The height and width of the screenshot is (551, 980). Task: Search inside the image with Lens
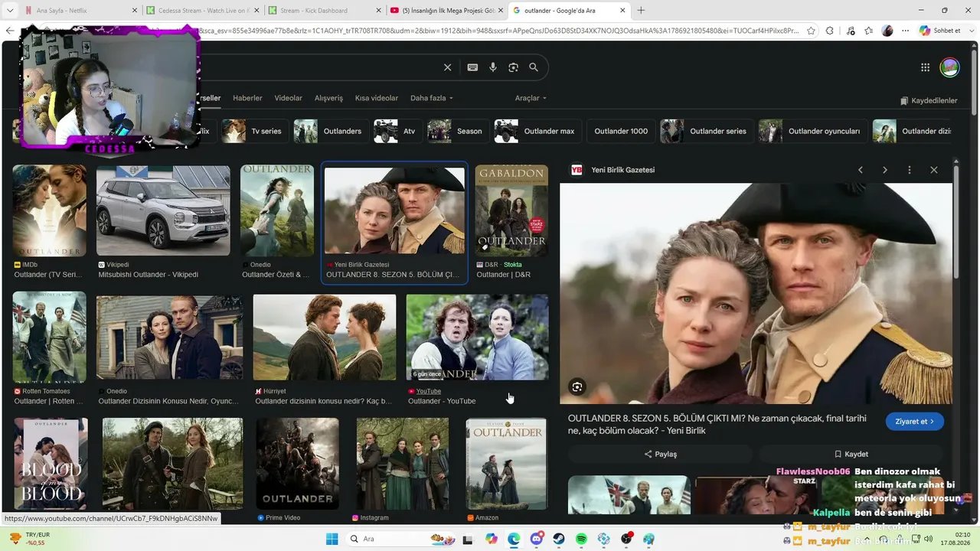point(577,387)
